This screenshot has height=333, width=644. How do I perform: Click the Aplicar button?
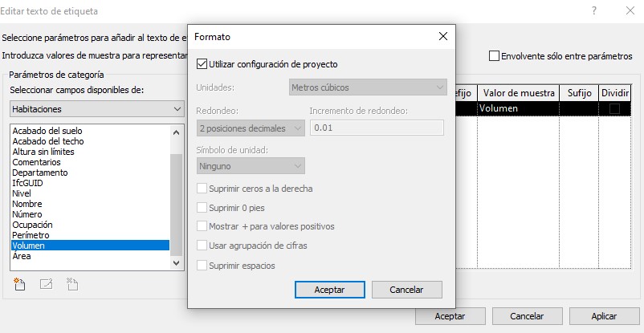[603, 317]
